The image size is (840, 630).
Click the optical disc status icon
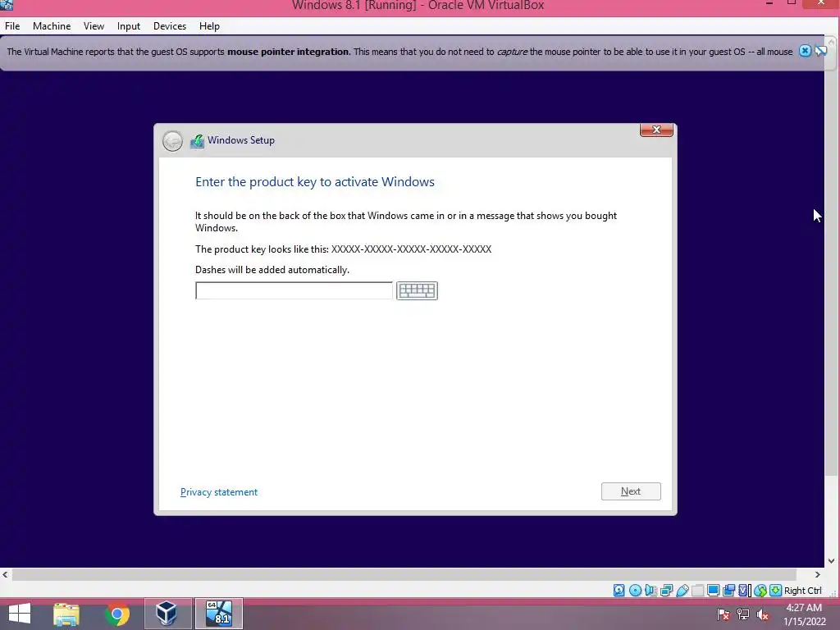(635, 591)
